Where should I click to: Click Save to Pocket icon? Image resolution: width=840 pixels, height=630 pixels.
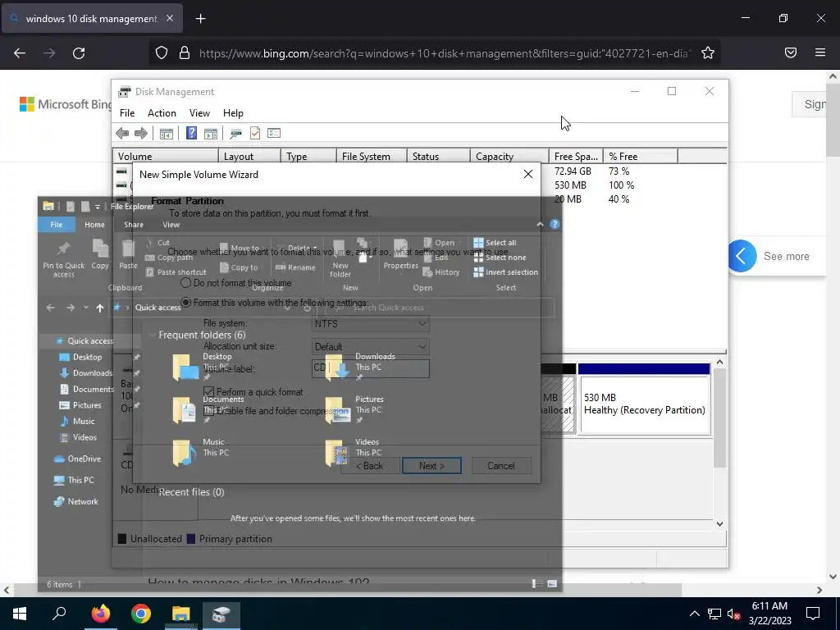point(791,52)
